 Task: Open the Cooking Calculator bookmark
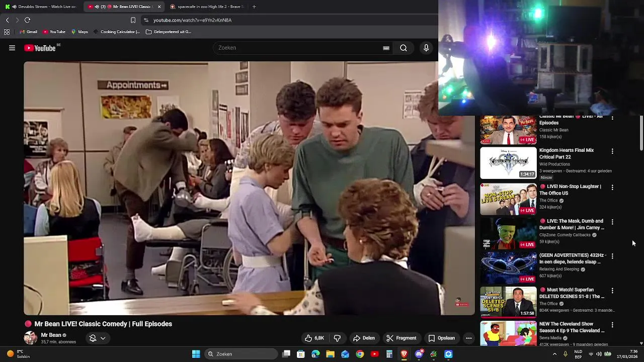pos(117,32)
